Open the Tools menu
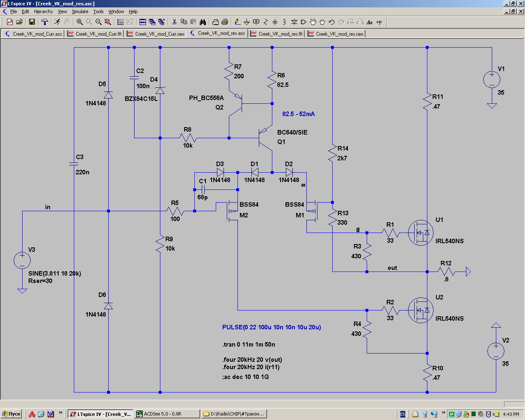This screenshot has height=420, width=525. coord(98,11)
